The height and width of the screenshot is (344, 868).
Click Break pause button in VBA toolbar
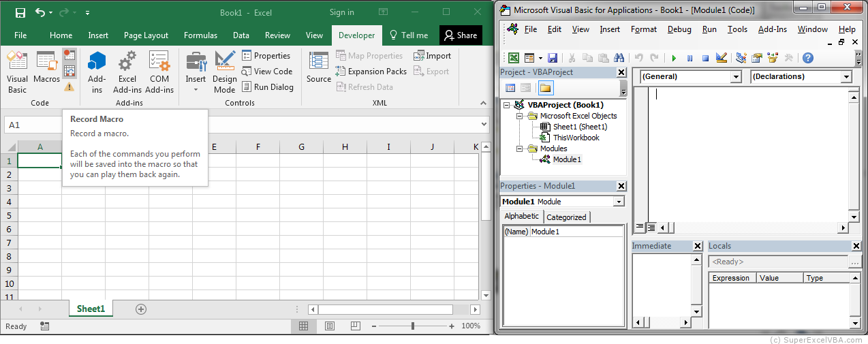[x=690, y=59]
